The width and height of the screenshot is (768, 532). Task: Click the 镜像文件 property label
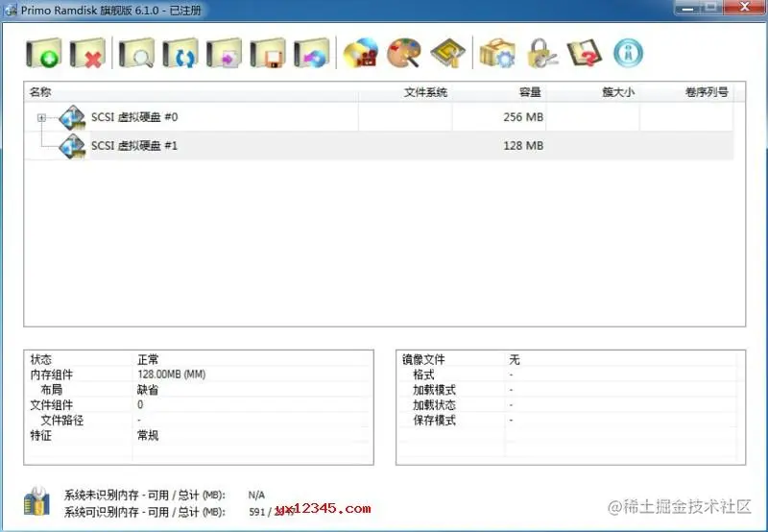click(423, 359)
